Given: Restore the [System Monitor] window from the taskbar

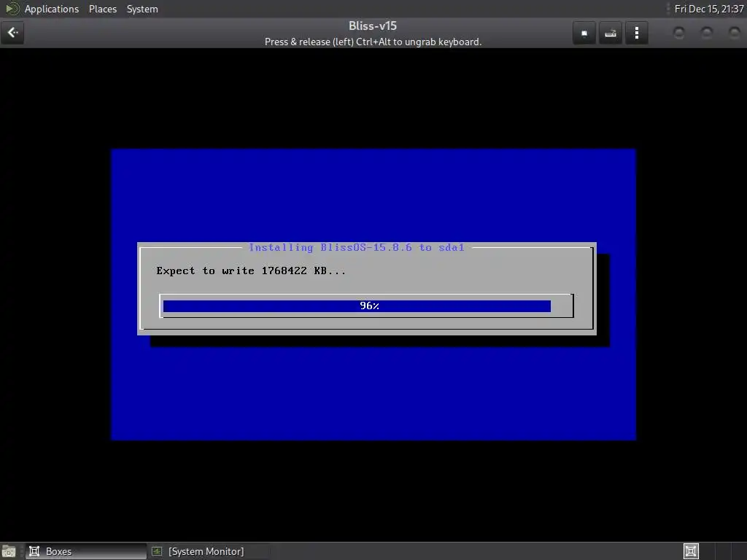Looking at the screenshot, I should (209, 551).
